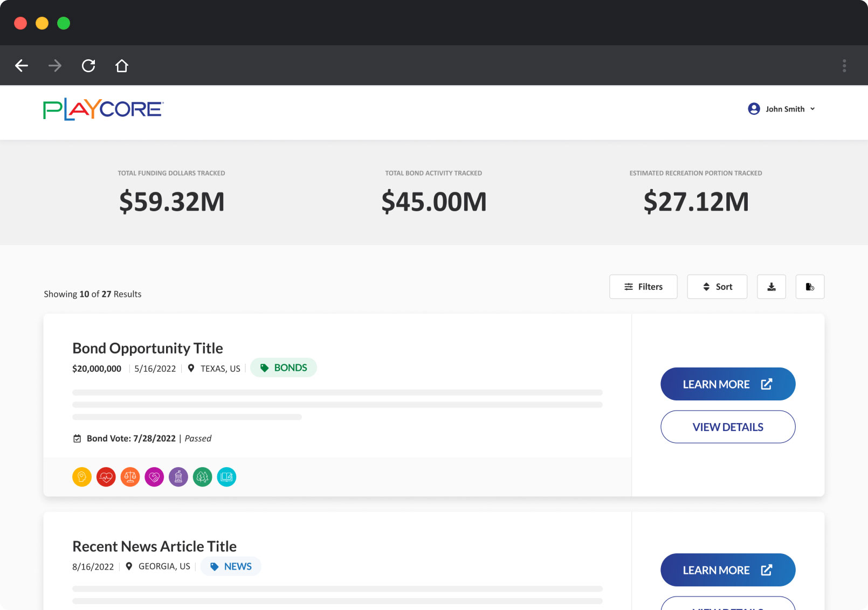Click the 'Showing 10 of 27 Results' text

[93, 294]
